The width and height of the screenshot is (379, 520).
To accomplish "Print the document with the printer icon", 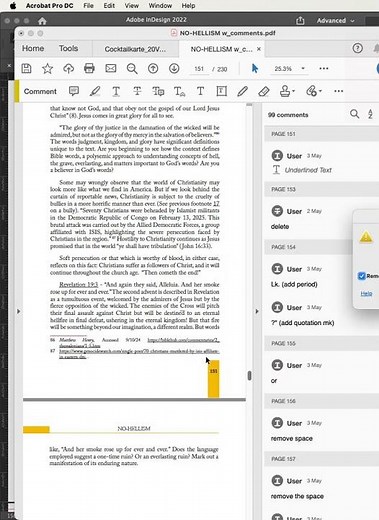I will click(x=89, y=69).
